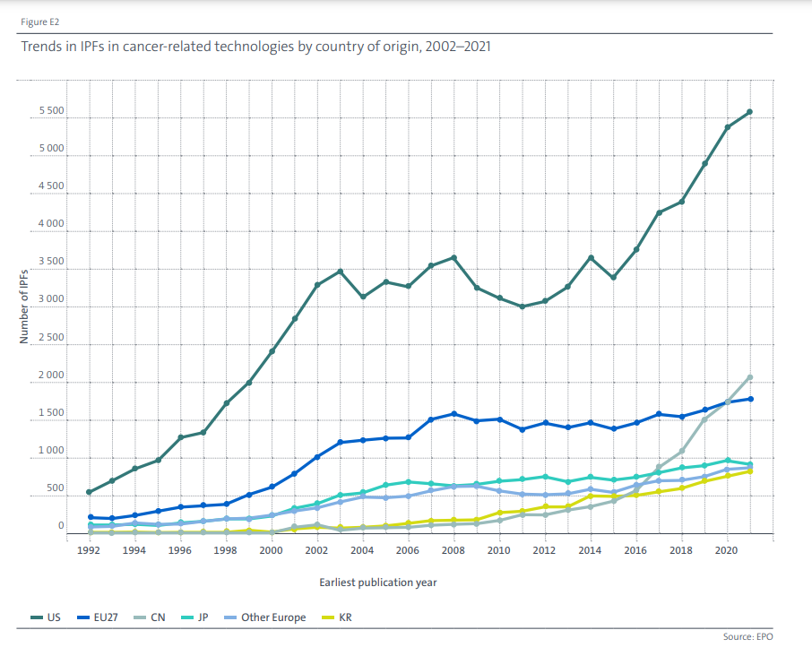Select the 'Figure E2' label

[39, 22]
